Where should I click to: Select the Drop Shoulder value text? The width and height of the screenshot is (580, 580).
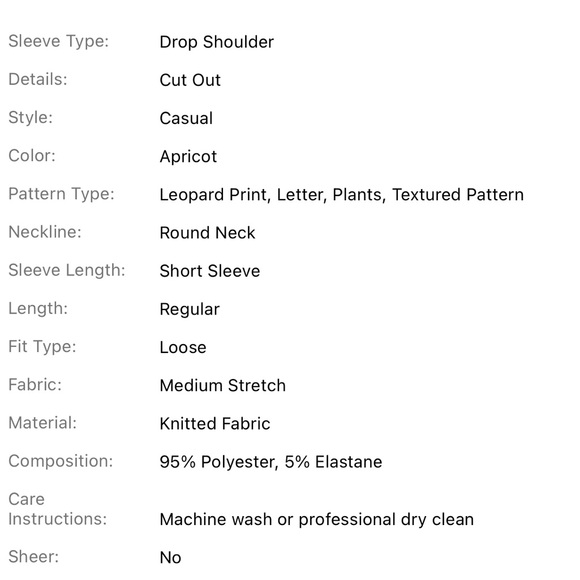tap(217, 42)
